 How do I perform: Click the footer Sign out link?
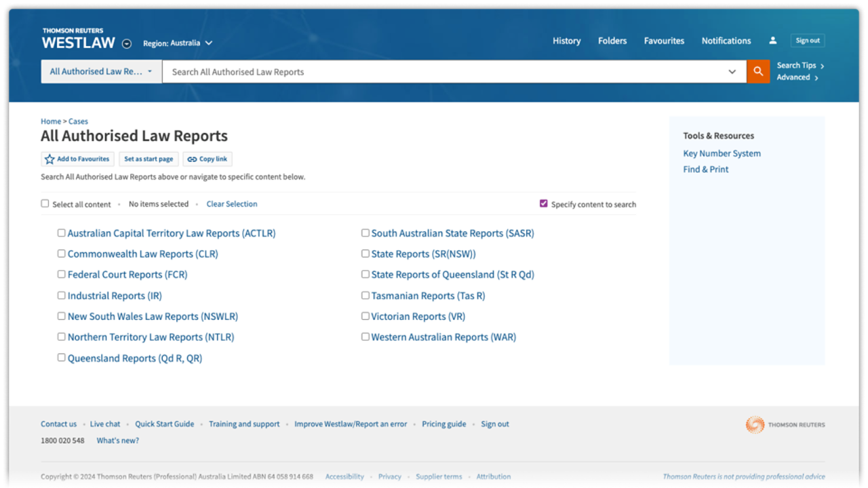495,424
